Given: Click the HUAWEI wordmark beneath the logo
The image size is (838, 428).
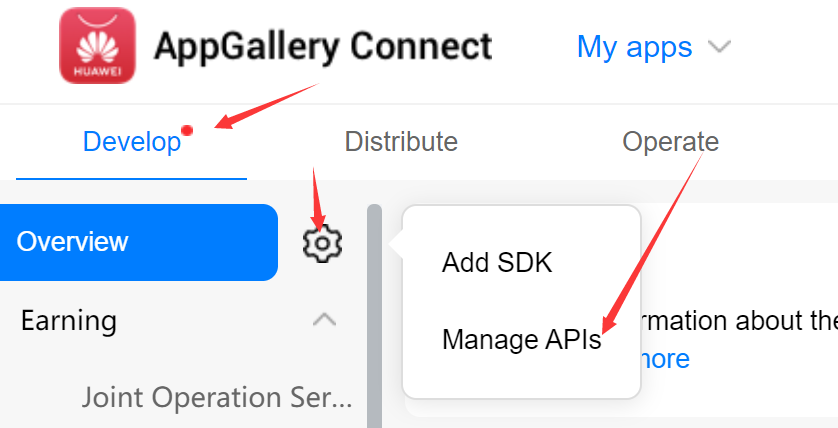Looking at the screenshot, I should click(x=97, y=72).
